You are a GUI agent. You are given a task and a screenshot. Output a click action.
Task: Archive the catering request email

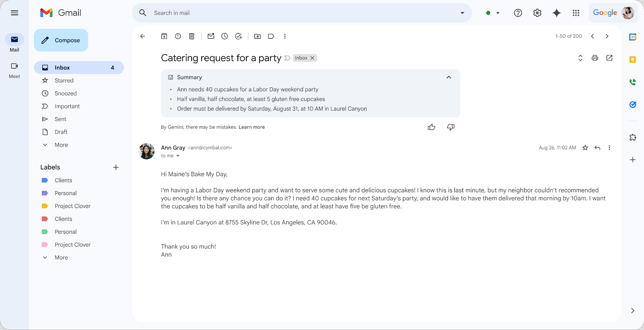tap(164, 36)
